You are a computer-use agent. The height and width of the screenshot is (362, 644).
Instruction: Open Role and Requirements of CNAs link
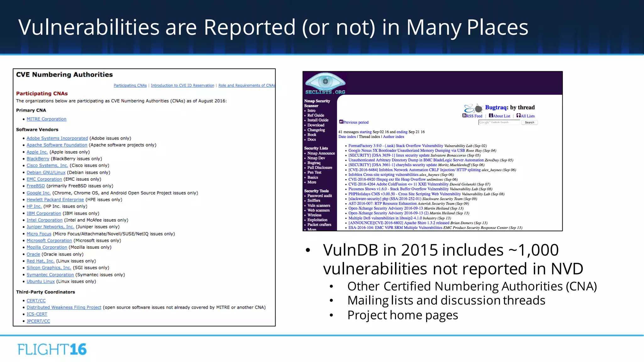(x=247, y=85)
